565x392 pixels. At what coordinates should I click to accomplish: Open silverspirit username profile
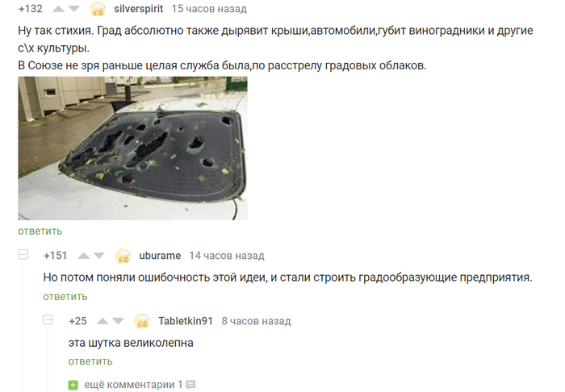[x=138, y=9]
